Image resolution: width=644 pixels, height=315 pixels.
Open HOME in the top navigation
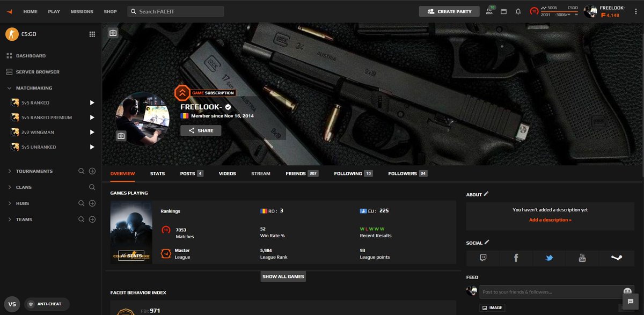tap(31, 11)
